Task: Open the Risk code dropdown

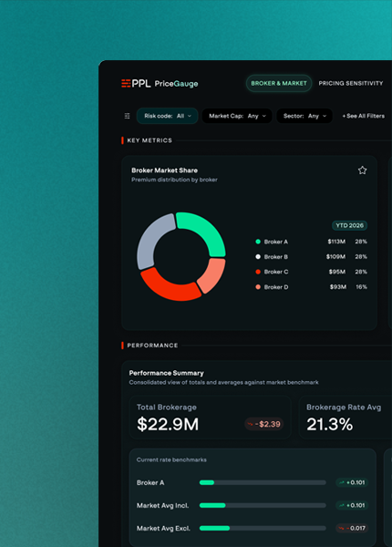Action: [168, 116]
